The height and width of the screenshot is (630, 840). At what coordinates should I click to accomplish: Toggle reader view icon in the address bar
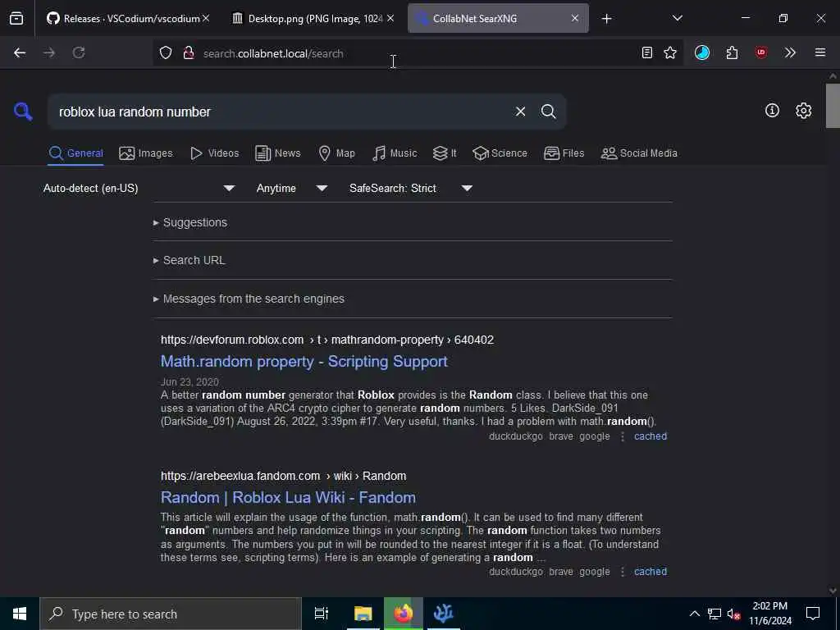coord(647,52)
